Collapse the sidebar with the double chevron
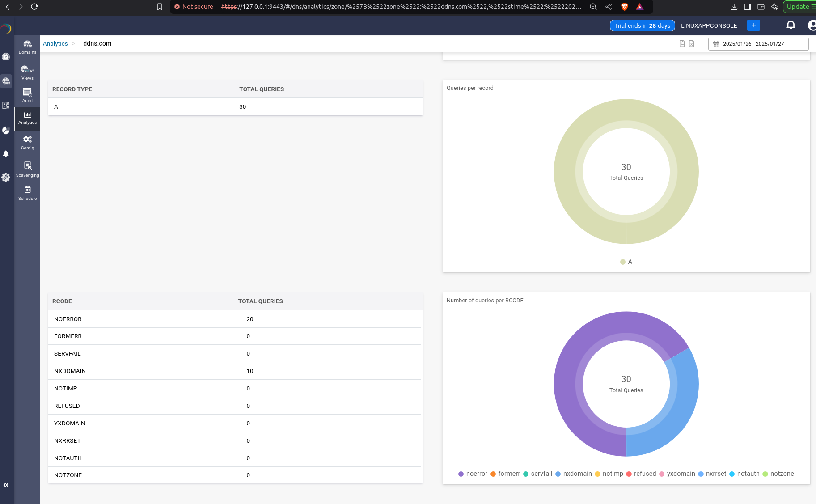The image size is (816, 504). click(6, 485)
